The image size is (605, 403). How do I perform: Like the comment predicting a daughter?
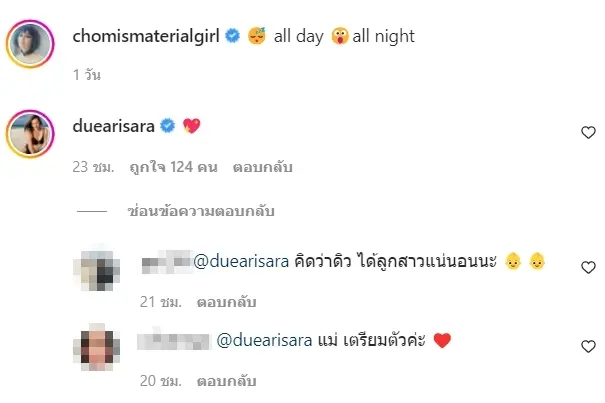tap(588, 267)
